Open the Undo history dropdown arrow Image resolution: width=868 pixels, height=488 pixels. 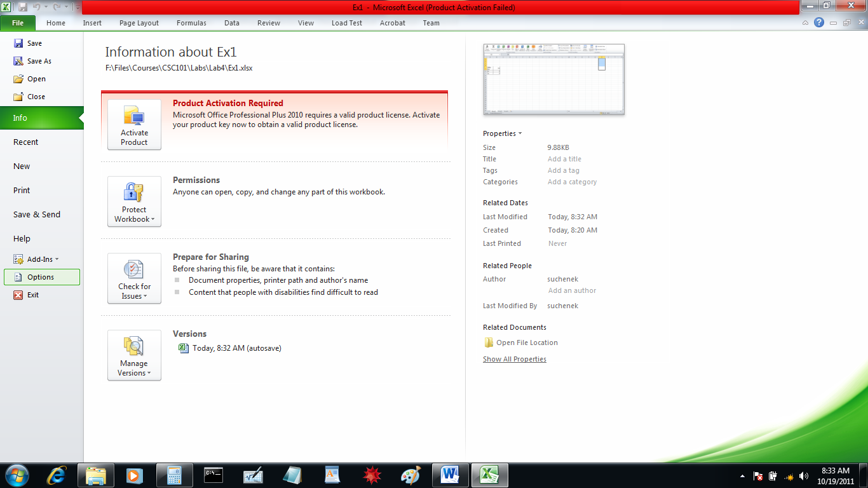pyautogui.click(x=46, y=8)
